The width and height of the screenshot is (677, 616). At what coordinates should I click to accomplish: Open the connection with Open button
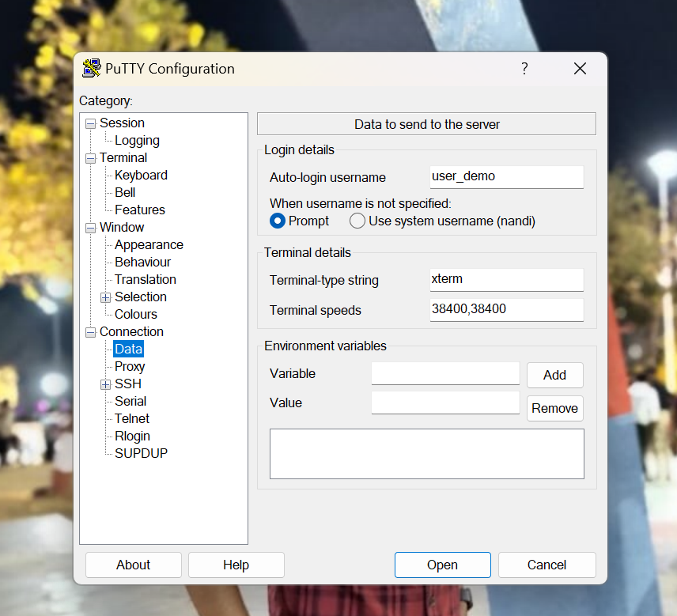tap(443, 565)
